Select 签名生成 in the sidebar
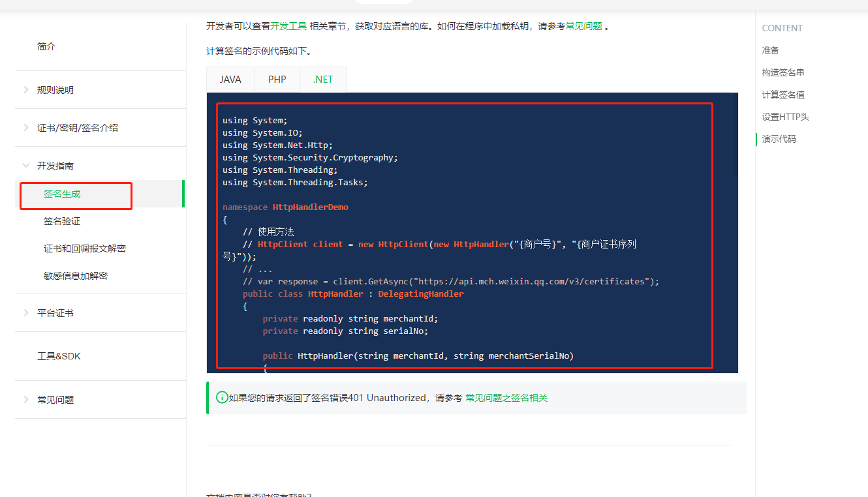 [62, 194]
